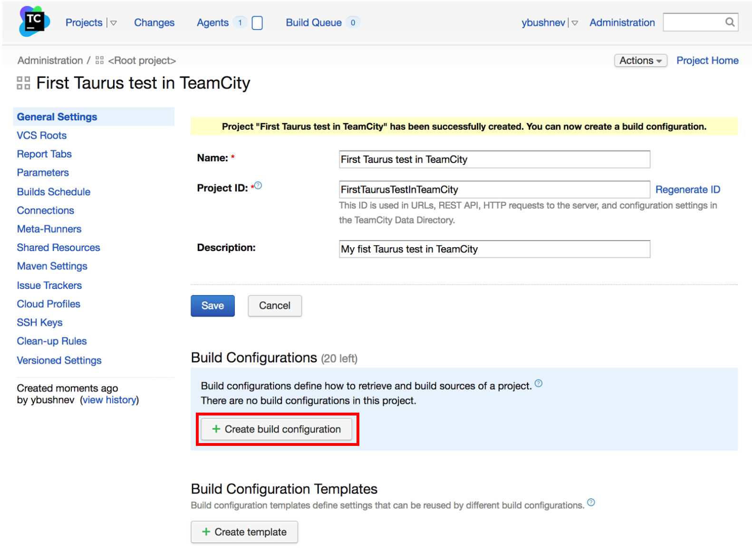The height and width of the screenshot is (560, 752).
Task: Click the project created success message
Action: pos(464,126)
